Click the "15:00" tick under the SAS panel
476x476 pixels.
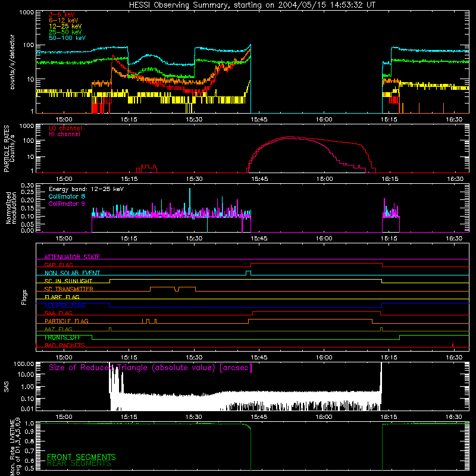[x=64, y=417]
